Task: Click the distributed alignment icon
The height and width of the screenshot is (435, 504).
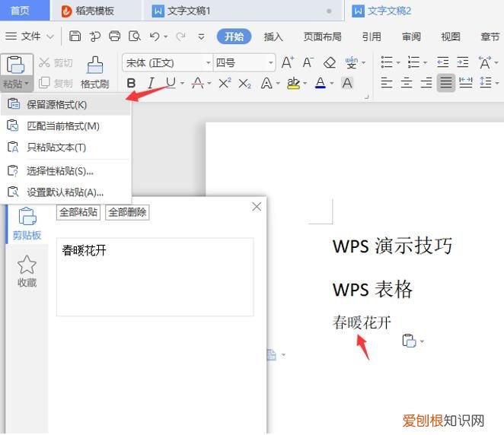Action: click(x=465, y=83)
